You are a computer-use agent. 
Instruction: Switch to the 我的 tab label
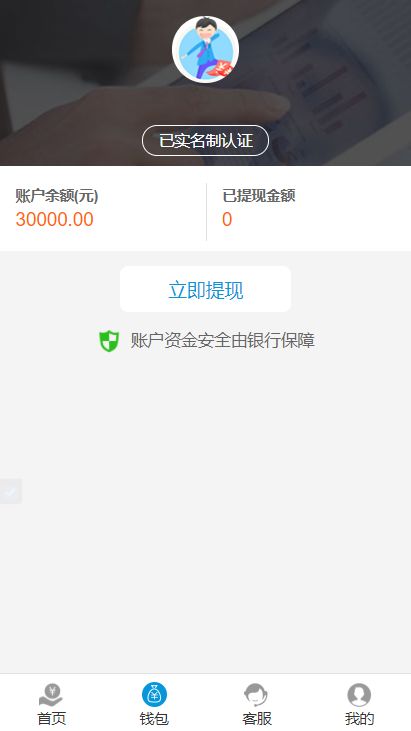(359, 718)
